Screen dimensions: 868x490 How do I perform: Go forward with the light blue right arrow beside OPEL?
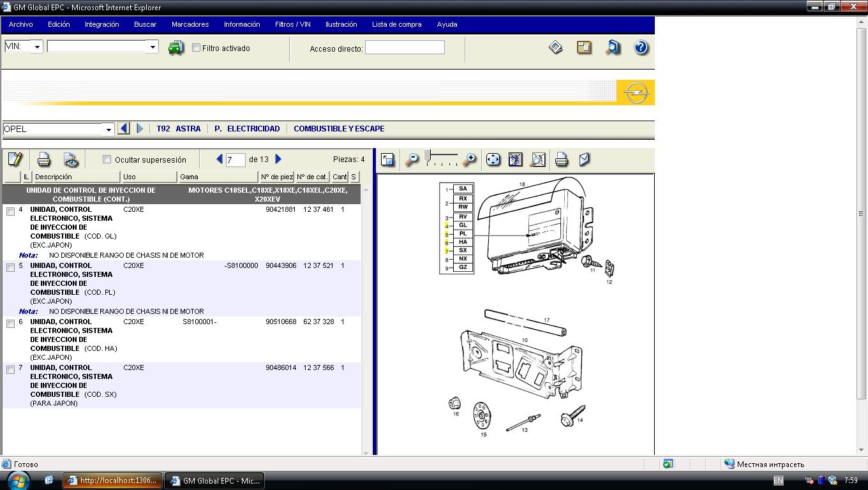click(140, 128)
